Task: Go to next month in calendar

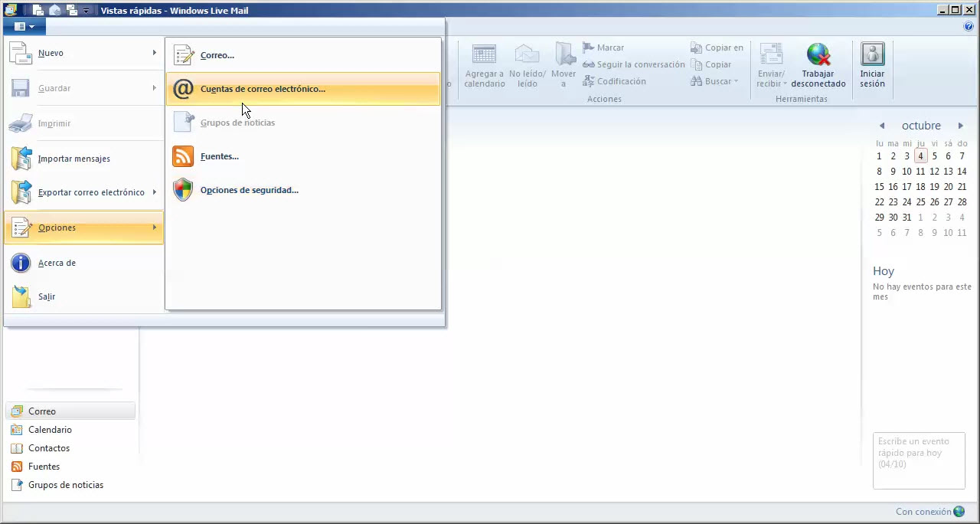Action: 960,126
